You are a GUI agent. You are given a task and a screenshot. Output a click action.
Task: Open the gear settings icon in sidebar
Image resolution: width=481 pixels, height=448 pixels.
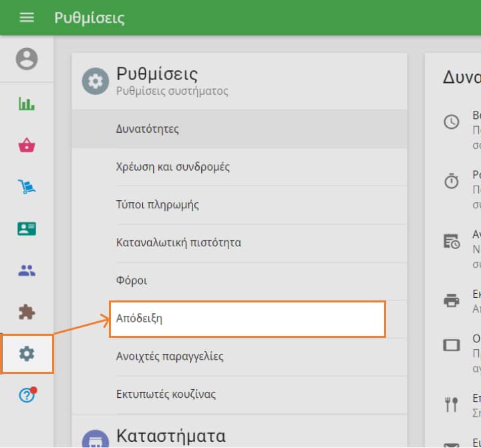(x=27, y=354)
